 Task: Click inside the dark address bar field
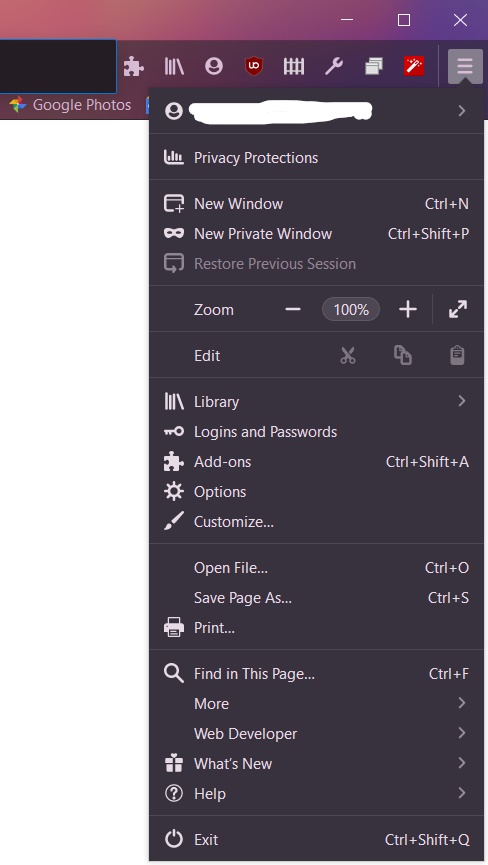57,66
